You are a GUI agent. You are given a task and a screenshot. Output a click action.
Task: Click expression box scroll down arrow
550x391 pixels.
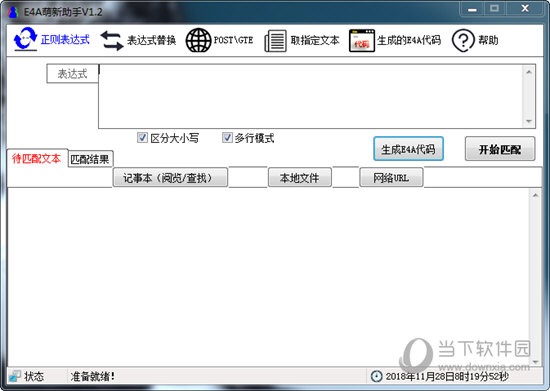coord(529,121)
